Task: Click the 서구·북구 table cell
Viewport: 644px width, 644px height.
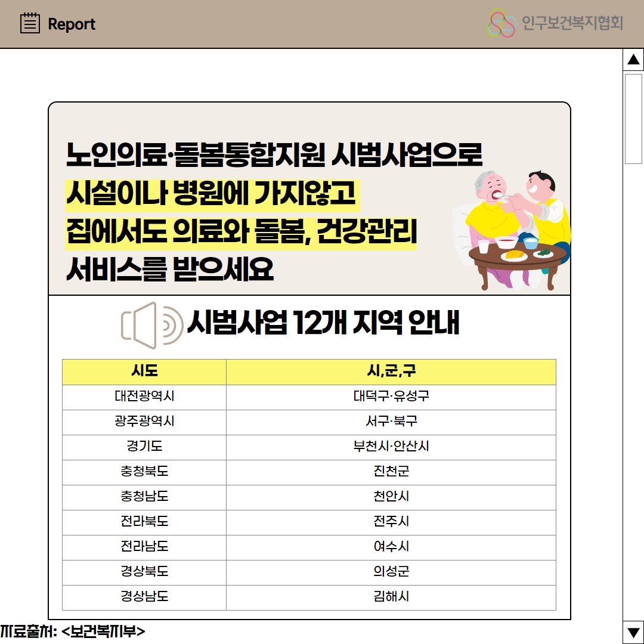Action: pos(391,422)
